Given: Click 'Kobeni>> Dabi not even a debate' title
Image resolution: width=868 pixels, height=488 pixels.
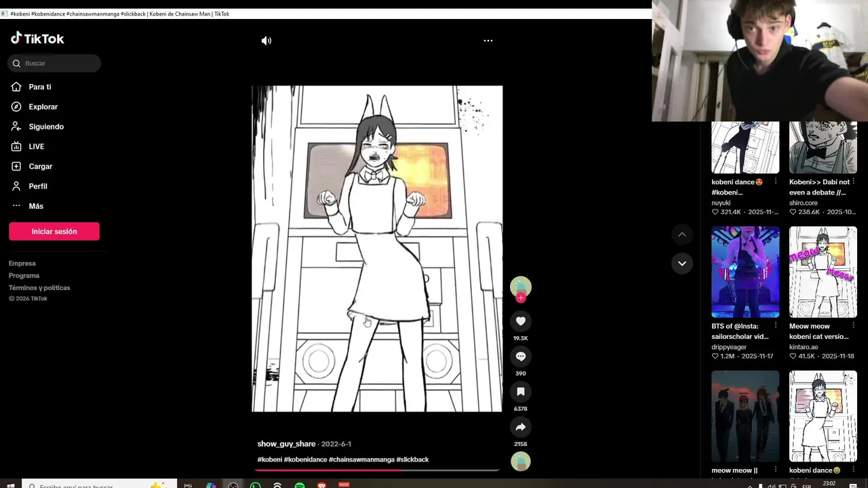Looking at the screenshot, I should (819, 187).
